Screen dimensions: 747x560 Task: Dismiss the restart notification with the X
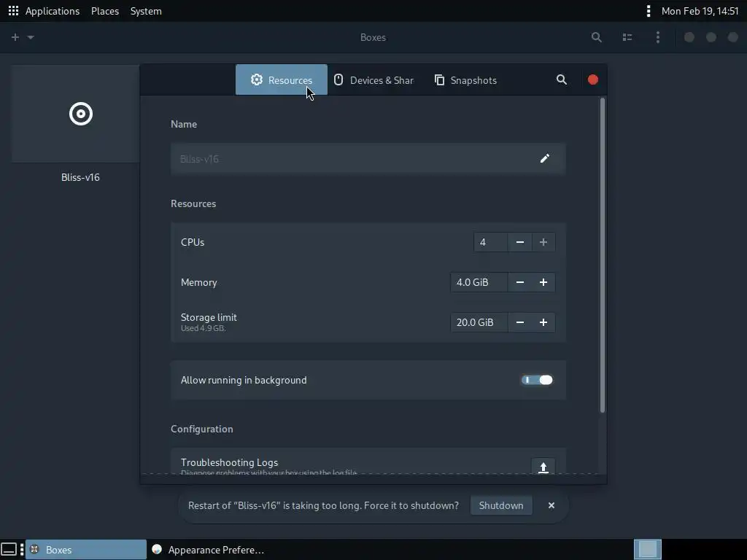(551, 505)
